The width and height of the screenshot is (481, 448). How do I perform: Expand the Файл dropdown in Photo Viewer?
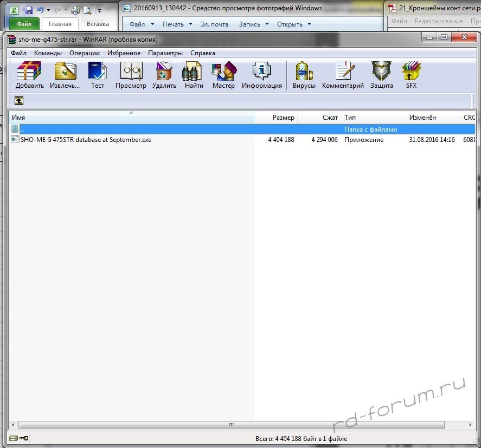click(152, 24)
